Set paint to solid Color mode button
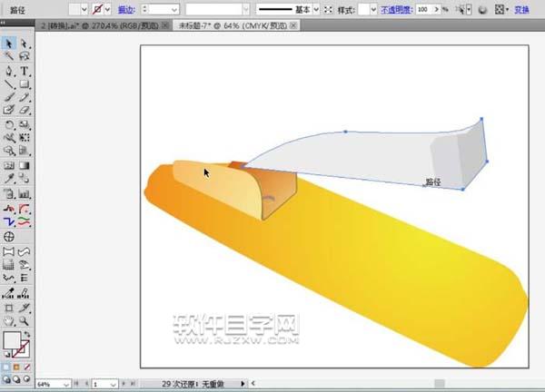Screen dimensions: 545x392 pyautogui.click(x=7, y=367)
